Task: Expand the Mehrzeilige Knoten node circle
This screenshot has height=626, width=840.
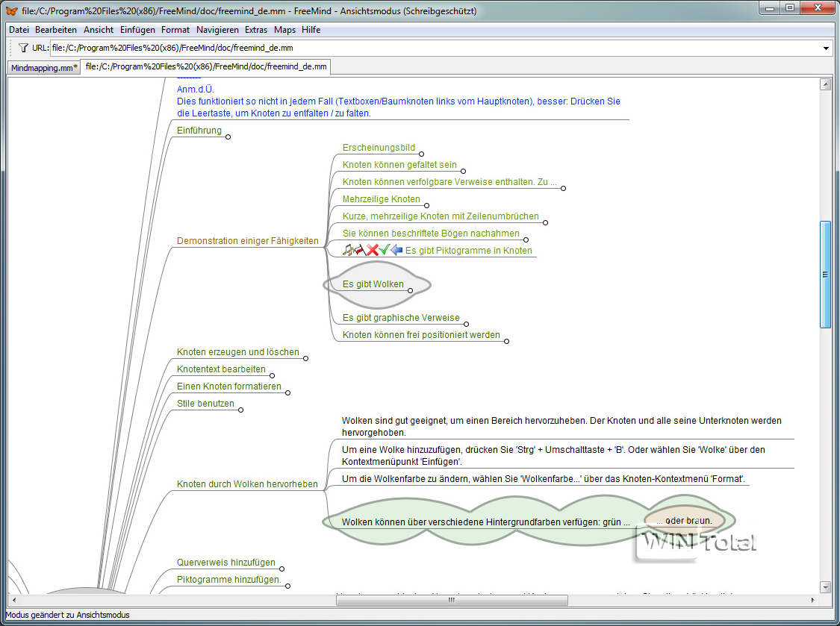Action: (x=427, y=206)
